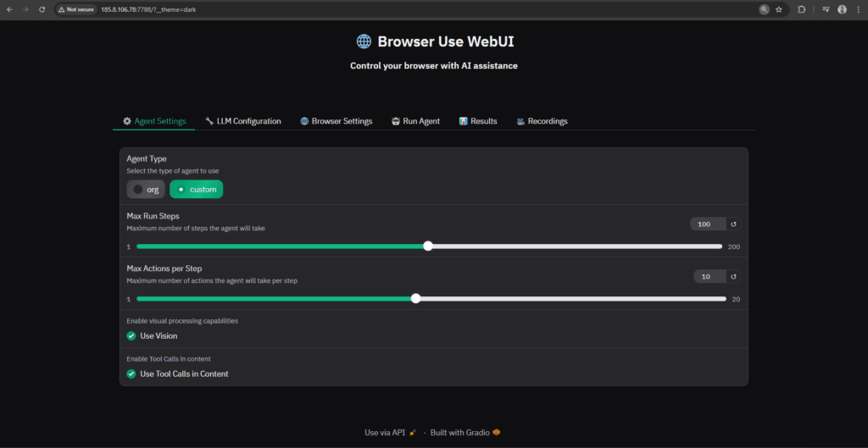Click the Not secure site warning badge

75,9
